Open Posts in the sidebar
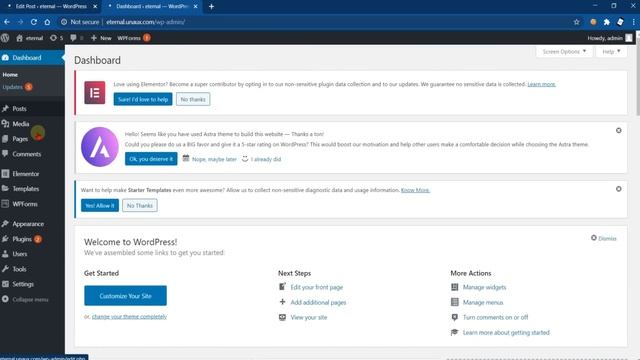This screenshot has width=640, height=360. tap(32, 109)
